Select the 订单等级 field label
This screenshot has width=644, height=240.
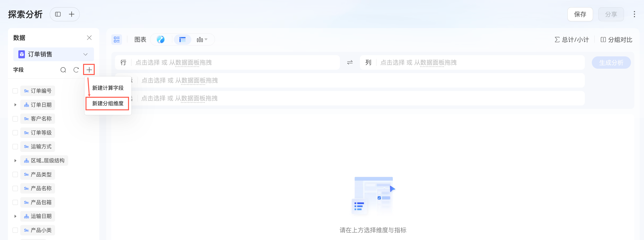41,133
